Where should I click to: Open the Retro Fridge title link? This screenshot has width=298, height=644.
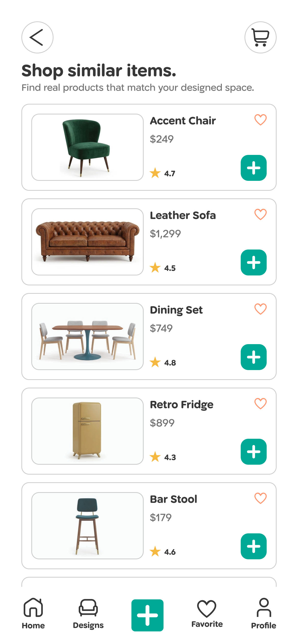pos(182,405)
